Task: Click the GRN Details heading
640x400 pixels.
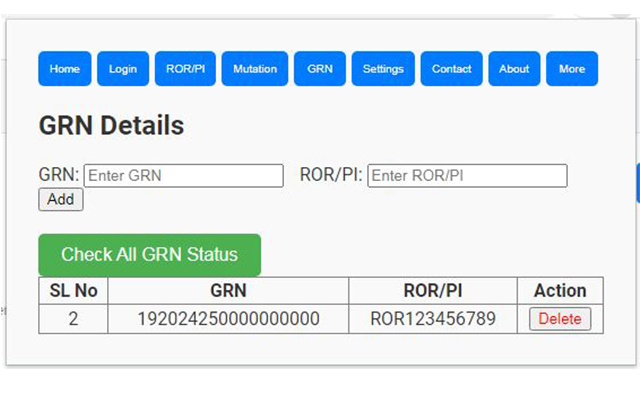Action: click(x=111, y=125)
